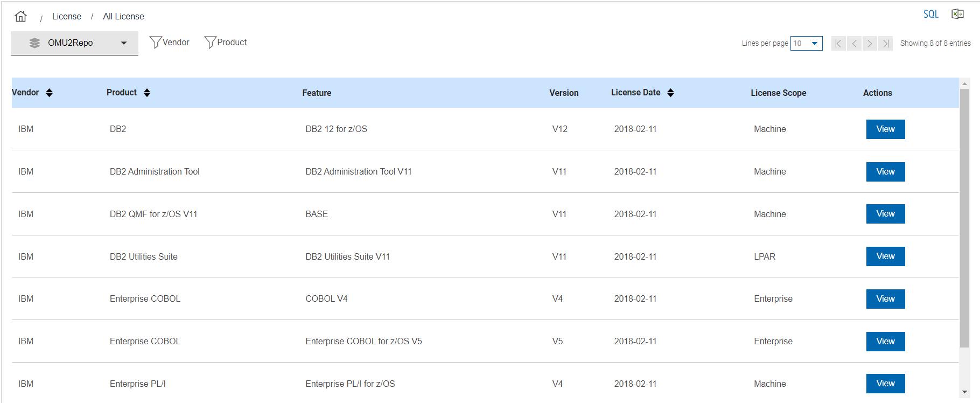Image resolution: width=980 pixels, height=403 pixels.
Task: Open the Vendor filter
Action: pyautogui.click(x=169, y=43)
